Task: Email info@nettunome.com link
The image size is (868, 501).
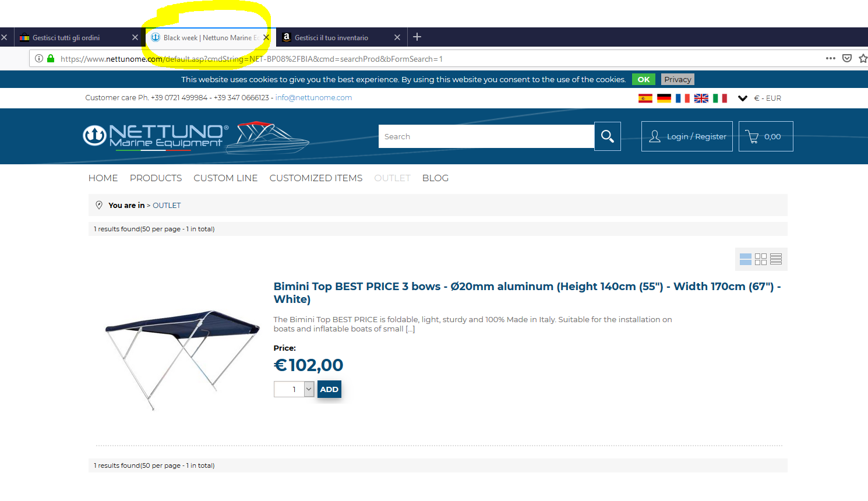Action: (313, 98)
